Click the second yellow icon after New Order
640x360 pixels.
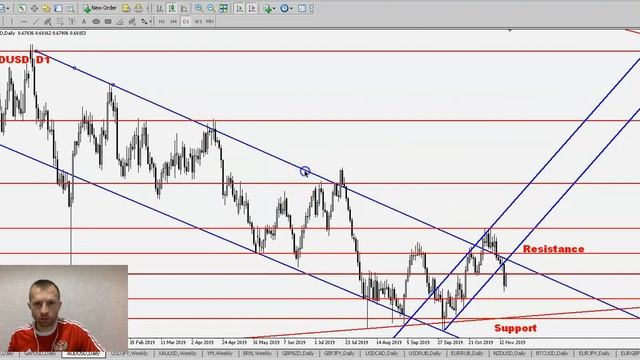[x=138, y=8]
